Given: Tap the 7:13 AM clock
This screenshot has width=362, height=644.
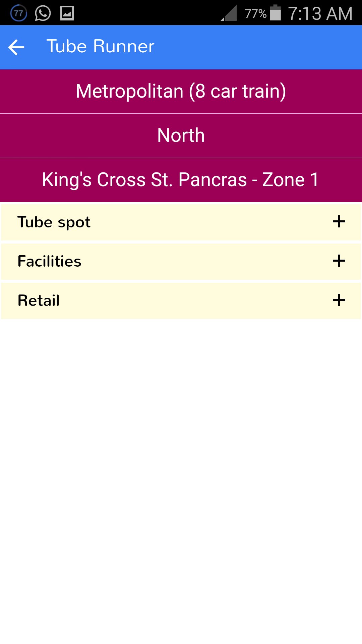Looking at the screenshot, I should (320, 13).
